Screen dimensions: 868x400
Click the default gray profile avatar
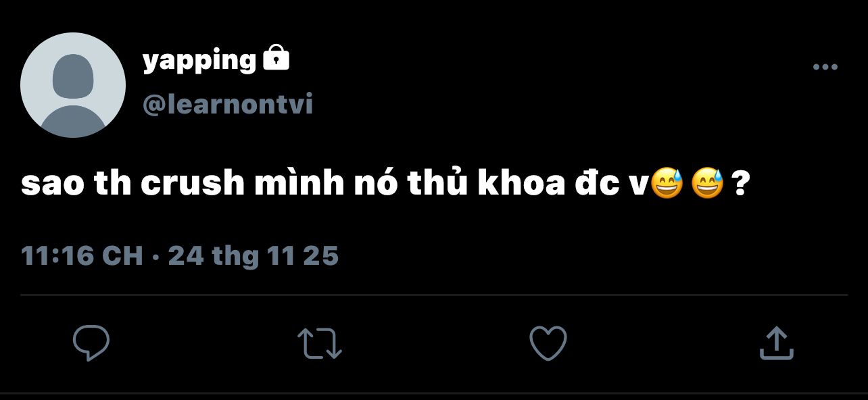tap(73, 85)
